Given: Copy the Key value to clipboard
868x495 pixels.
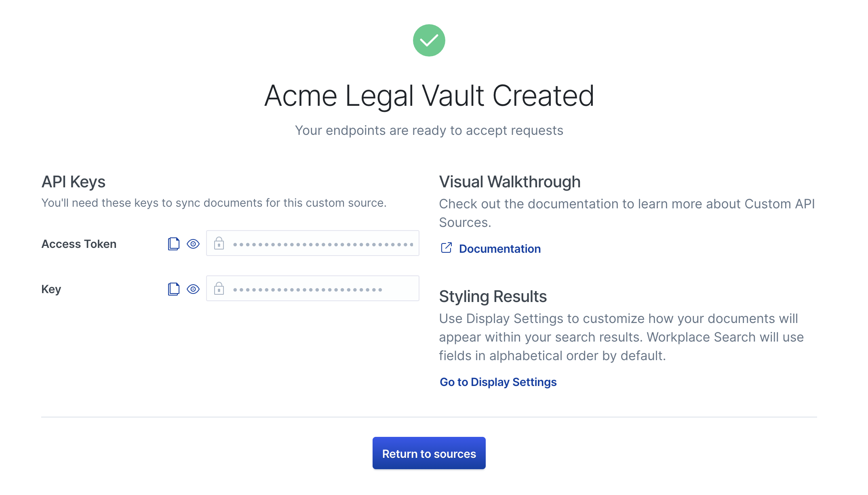Looking at the screenshot, I should click(x=173, y=289).
